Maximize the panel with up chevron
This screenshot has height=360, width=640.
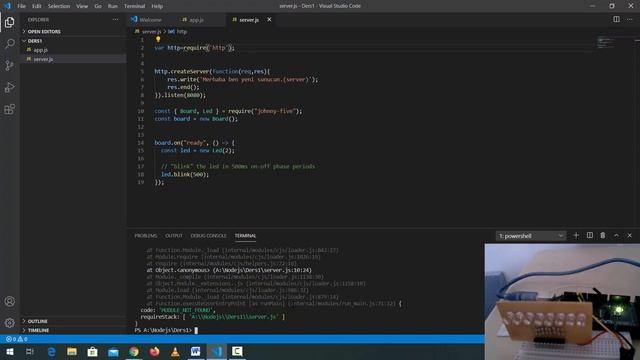pos(616,236)
